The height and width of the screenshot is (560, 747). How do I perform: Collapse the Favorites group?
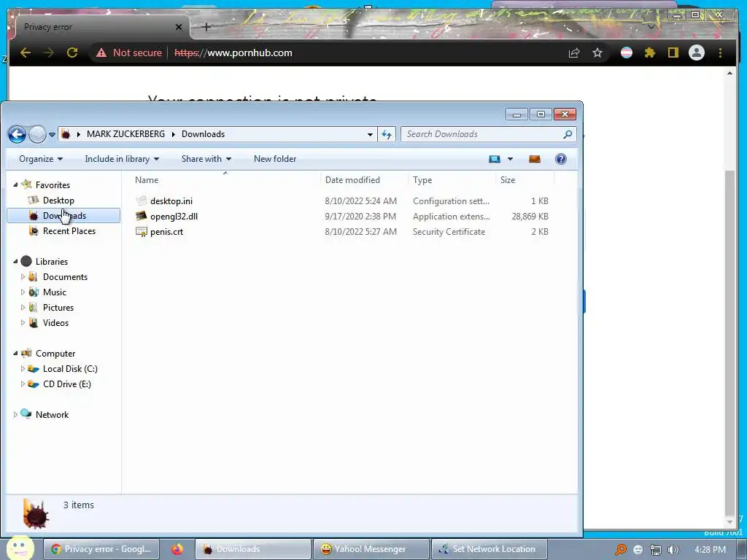15,184
